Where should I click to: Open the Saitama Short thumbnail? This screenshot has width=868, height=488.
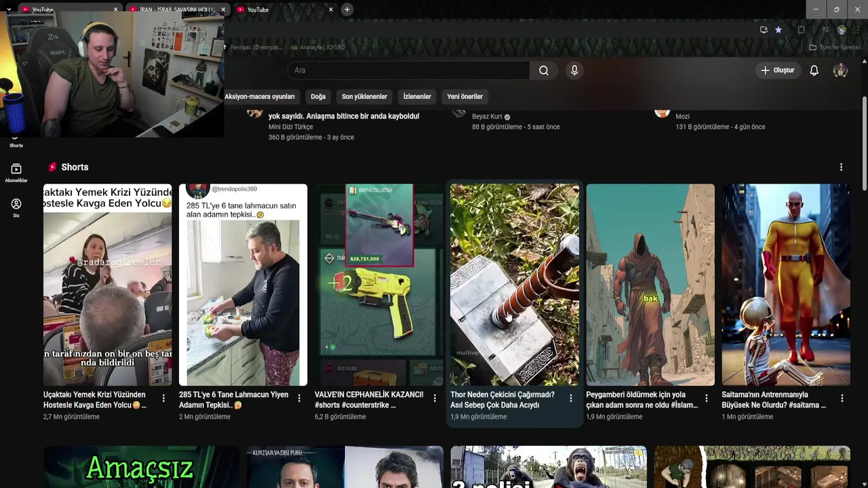click(x=785, y=285)
